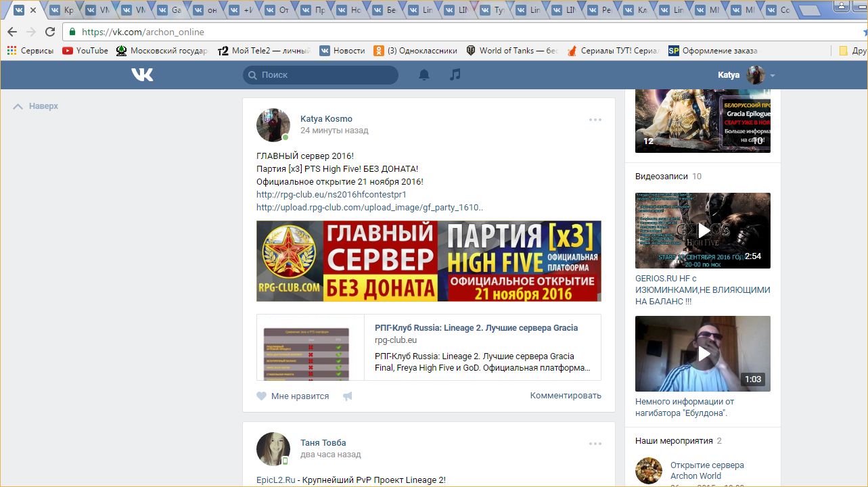Open the RPG-Club banner image
Viewport: 868px width, 487px height.
click(428, 261)
